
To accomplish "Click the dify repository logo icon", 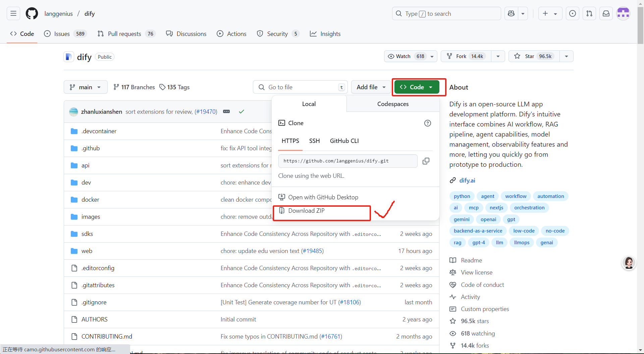I will [x=68, y=57].
